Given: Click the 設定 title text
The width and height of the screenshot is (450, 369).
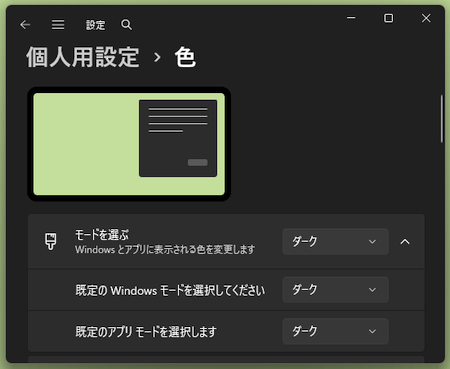Looking at the screenshot, I should (96, 25).
